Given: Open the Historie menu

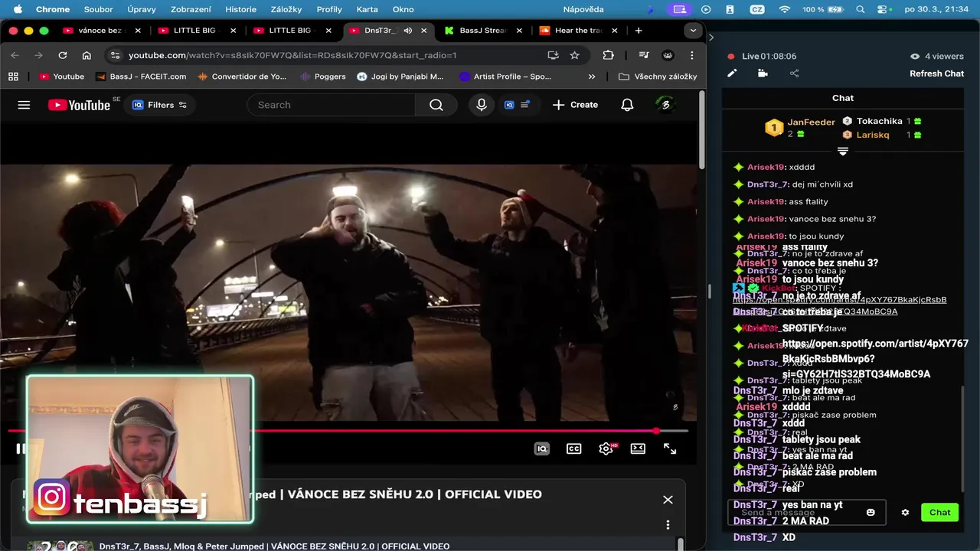Looking at the screenshot, I should 241,9.
